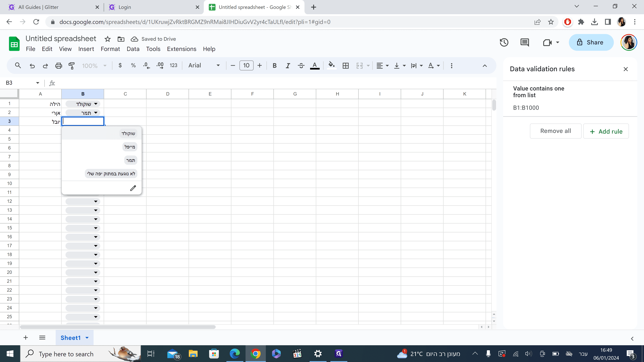Open comments icon
644x362 pixels.
point(524,42)
